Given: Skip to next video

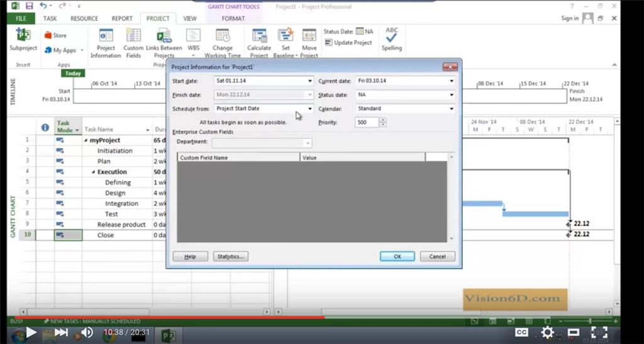Looking at the screenshot, I should pos(61,332).
